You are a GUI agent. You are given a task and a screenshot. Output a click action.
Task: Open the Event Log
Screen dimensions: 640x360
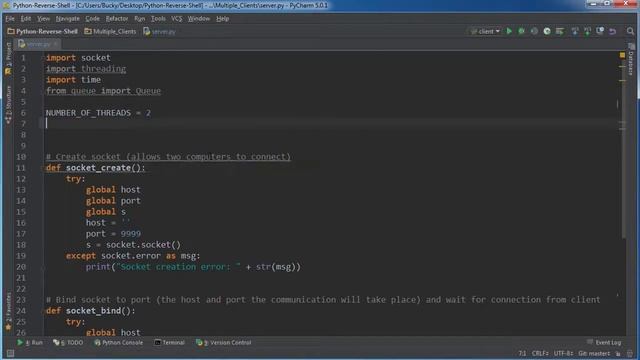click(604, 342)
